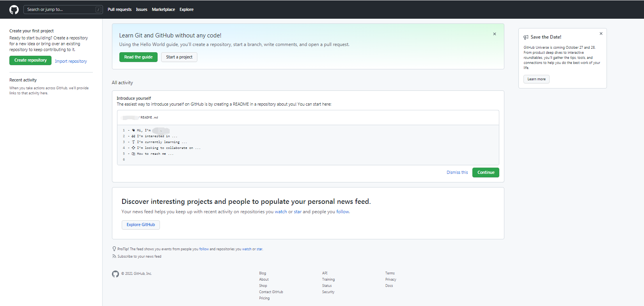Open the Status footer link
644x306 pixels.
pos(327,286)
